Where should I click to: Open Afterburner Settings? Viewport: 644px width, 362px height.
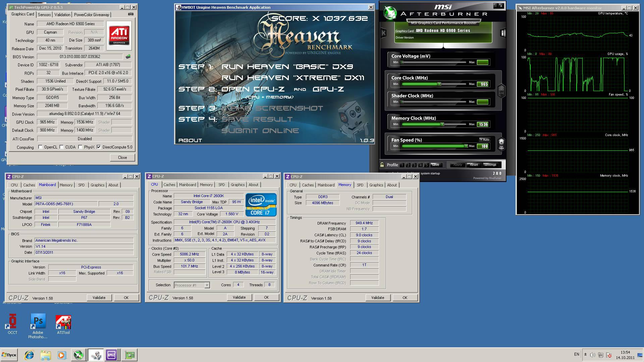(x=490, y=165)
